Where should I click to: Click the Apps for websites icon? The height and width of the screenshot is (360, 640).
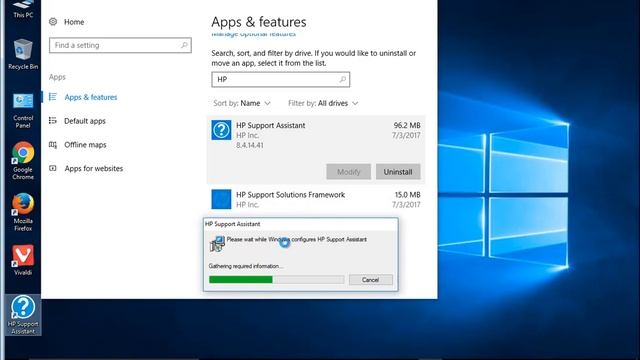click(x=53, y=168)
